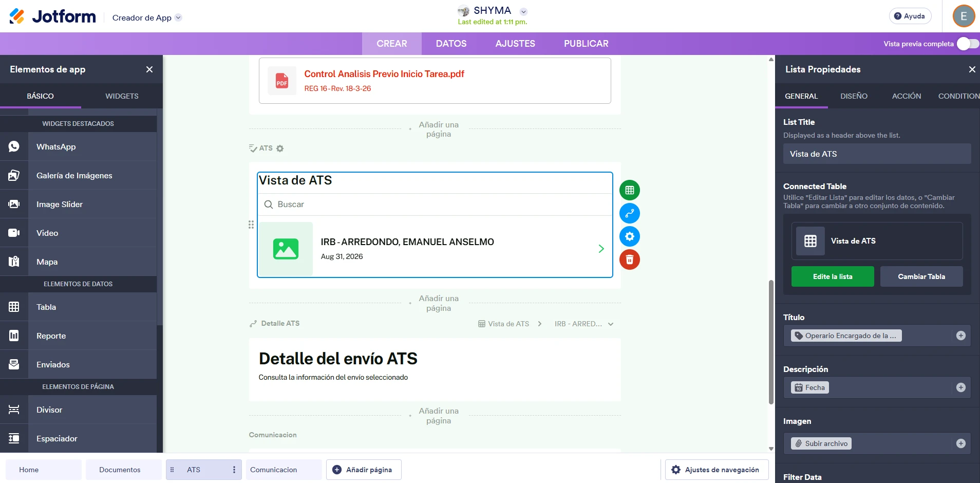Screen dimensions: 980x483
Task: Go to the Documentos page tab
Action: [x=123, y=470]
